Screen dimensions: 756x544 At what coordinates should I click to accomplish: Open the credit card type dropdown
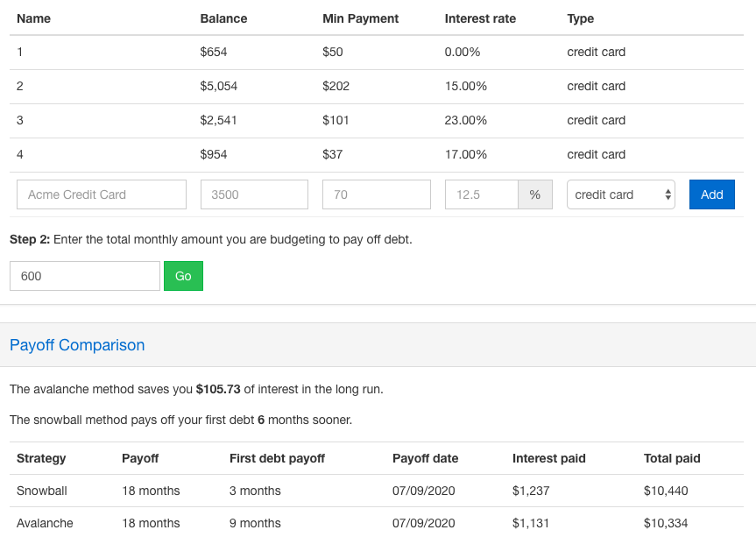pyautogui.click(x=620, y=194)
